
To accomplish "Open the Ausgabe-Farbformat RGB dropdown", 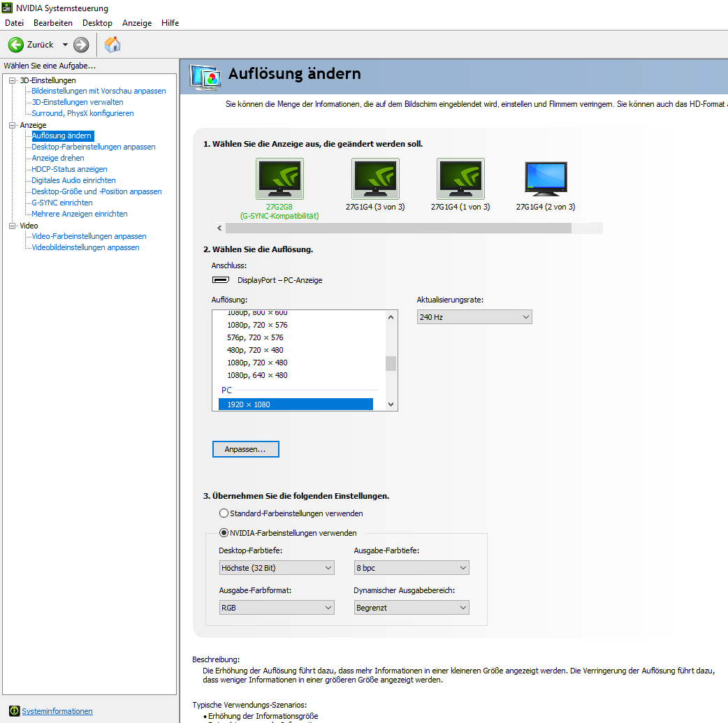I will pyautogui.click(x=277, y=608).
